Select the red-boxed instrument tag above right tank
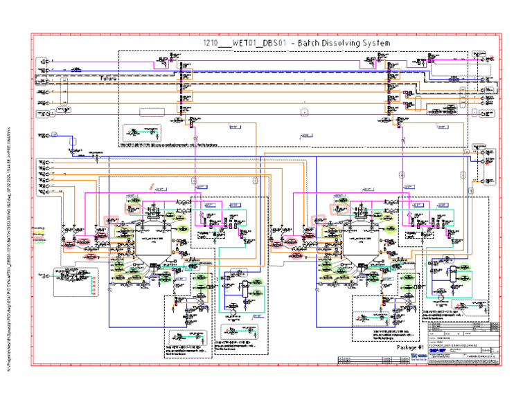 click(x=339, y=209)
